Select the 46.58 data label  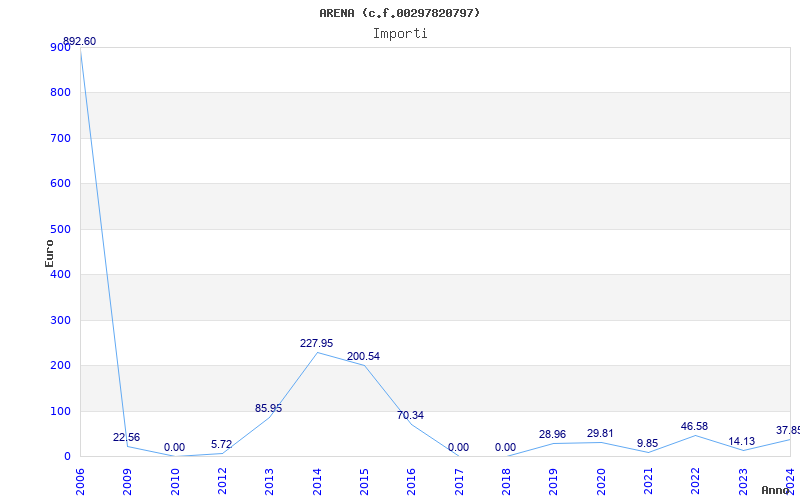(x=694, y=426)
